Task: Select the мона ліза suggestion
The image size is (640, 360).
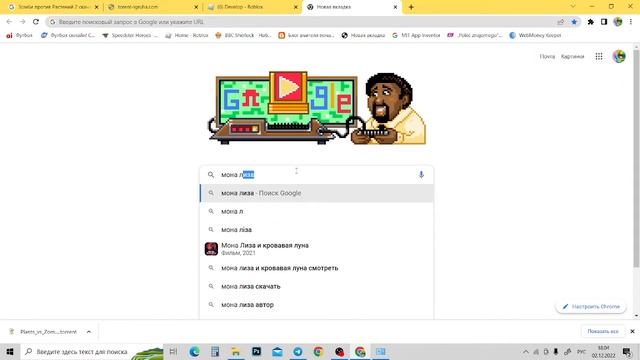Action: point(317,230)
